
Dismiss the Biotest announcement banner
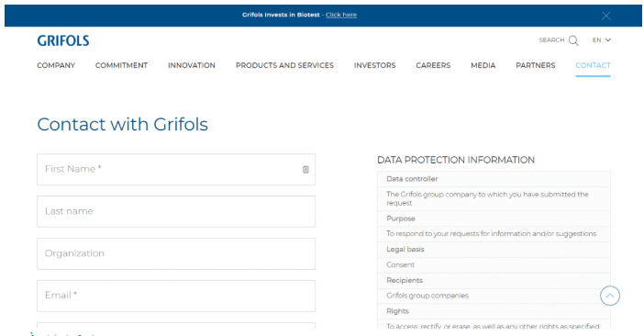pyautogui.click(x=605, y=16)
